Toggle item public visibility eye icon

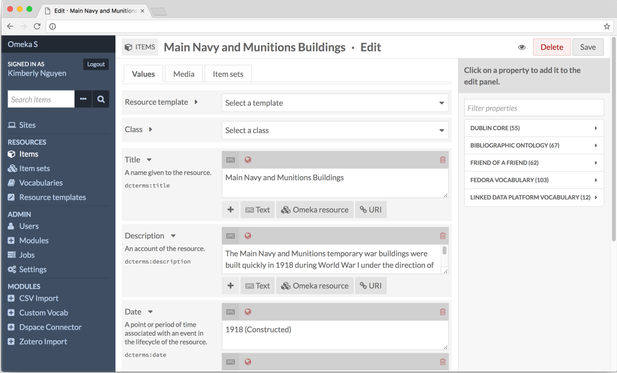[522, 47]
